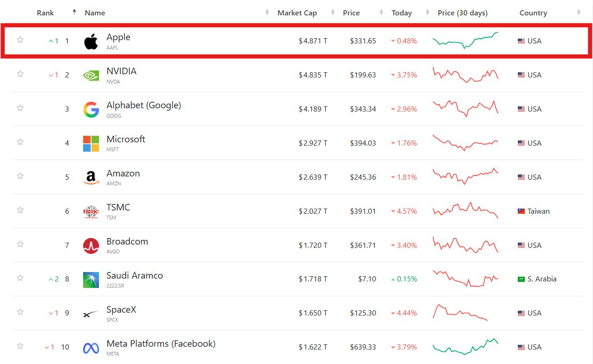View TSMC's 30-day price chart

466,210
